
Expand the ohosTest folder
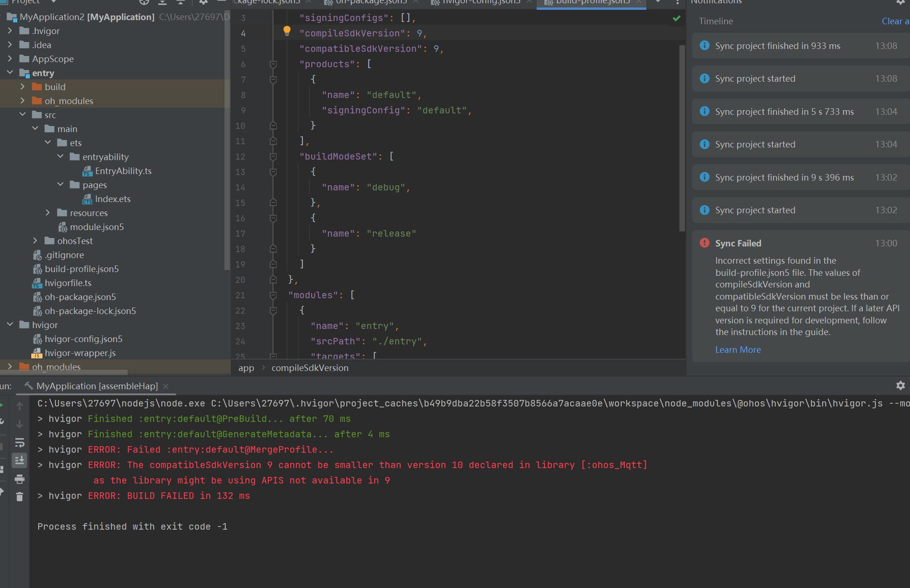[x=35, y=241]
